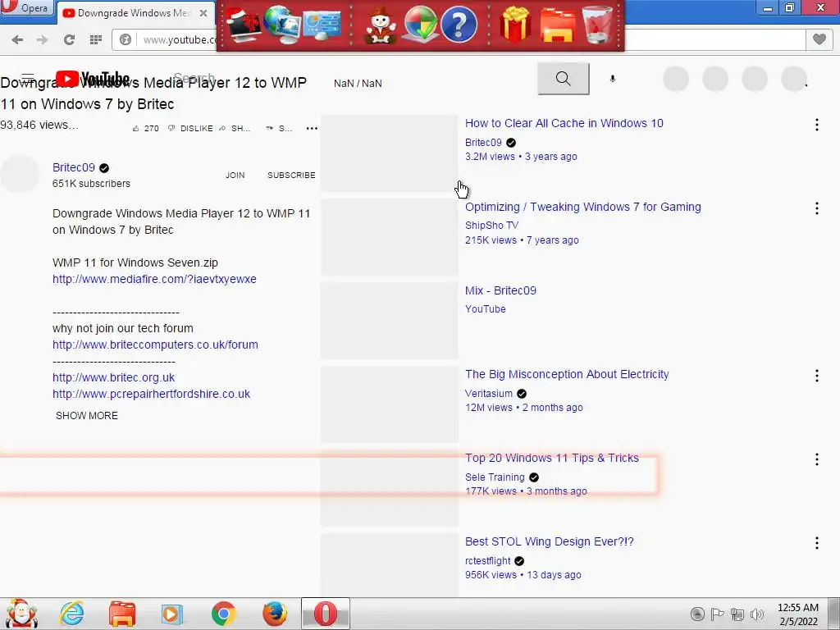Screen dimensions: 840x630
Task: Open Windows Media Player from taskbar
Action: (x=172, y=614)
